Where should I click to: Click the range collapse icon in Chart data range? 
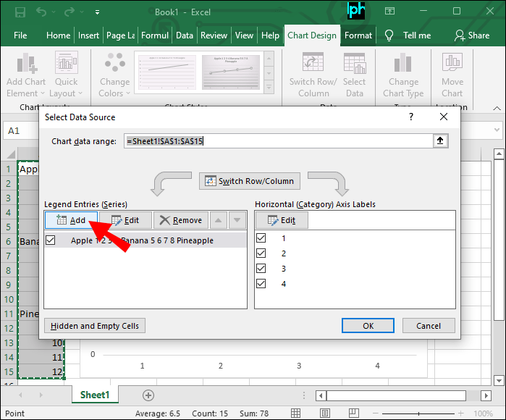[440, 141]
